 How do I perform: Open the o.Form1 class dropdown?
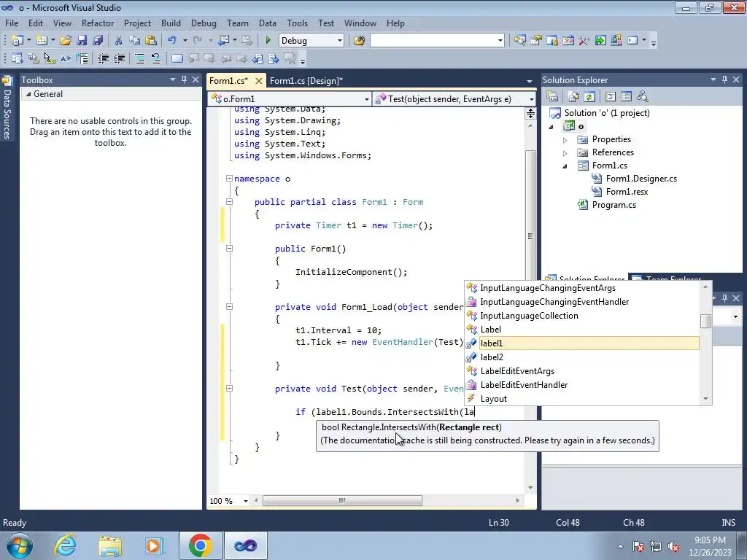click(366, 99)
